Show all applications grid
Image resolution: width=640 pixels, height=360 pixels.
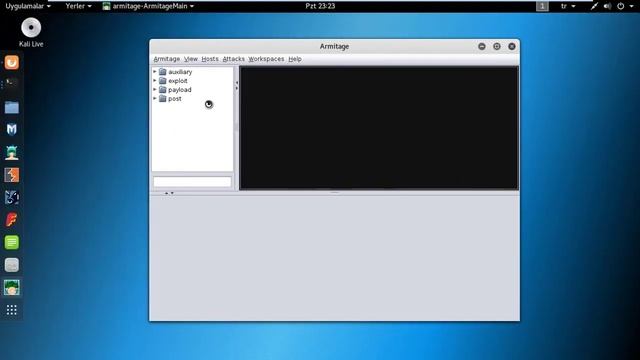12,310
